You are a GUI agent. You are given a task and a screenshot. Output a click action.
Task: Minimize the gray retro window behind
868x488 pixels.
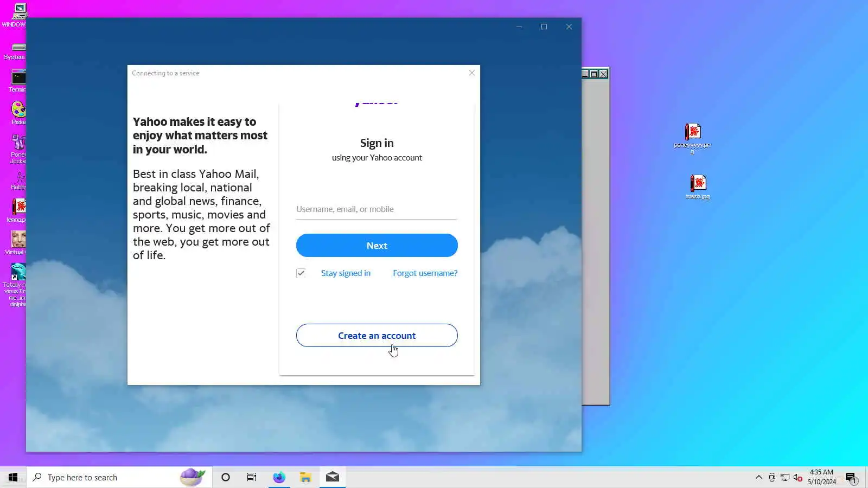tap(585, 74)
